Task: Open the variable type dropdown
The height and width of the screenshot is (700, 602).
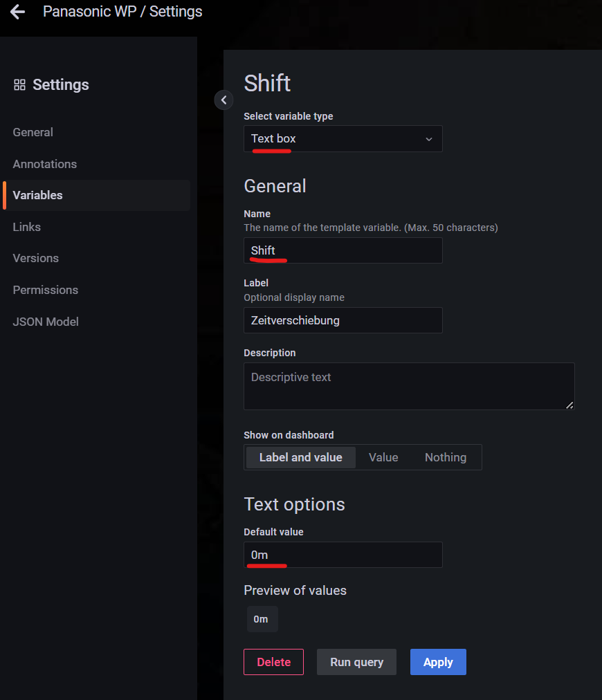Action: click(343, 139)
